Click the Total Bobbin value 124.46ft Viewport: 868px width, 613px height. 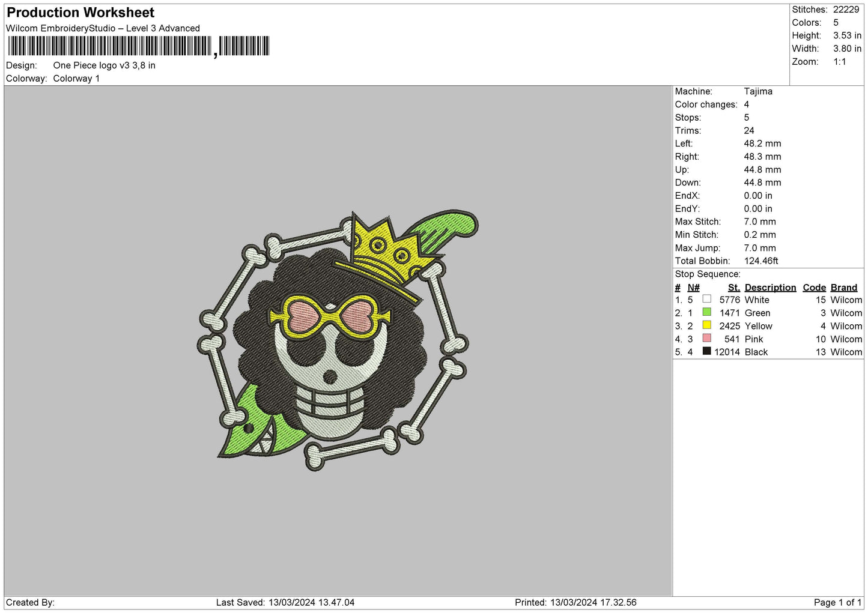[x=761, y=261]
